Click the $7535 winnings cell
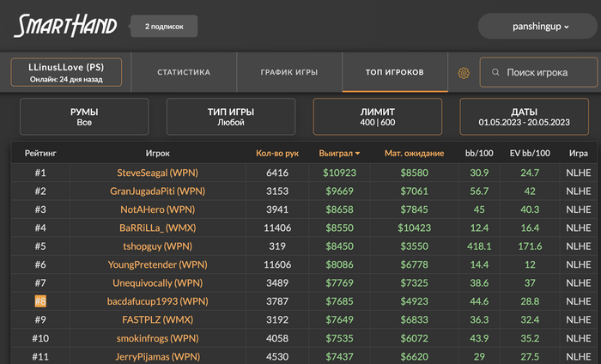Image resolution: width=601 pixels, height=364 pixels. click(x=340, y=338)
